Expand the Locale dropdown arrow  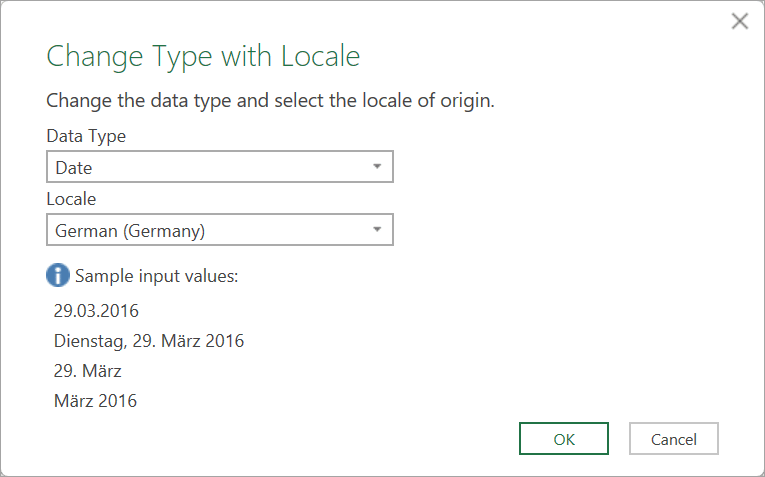tap(377, 230)
